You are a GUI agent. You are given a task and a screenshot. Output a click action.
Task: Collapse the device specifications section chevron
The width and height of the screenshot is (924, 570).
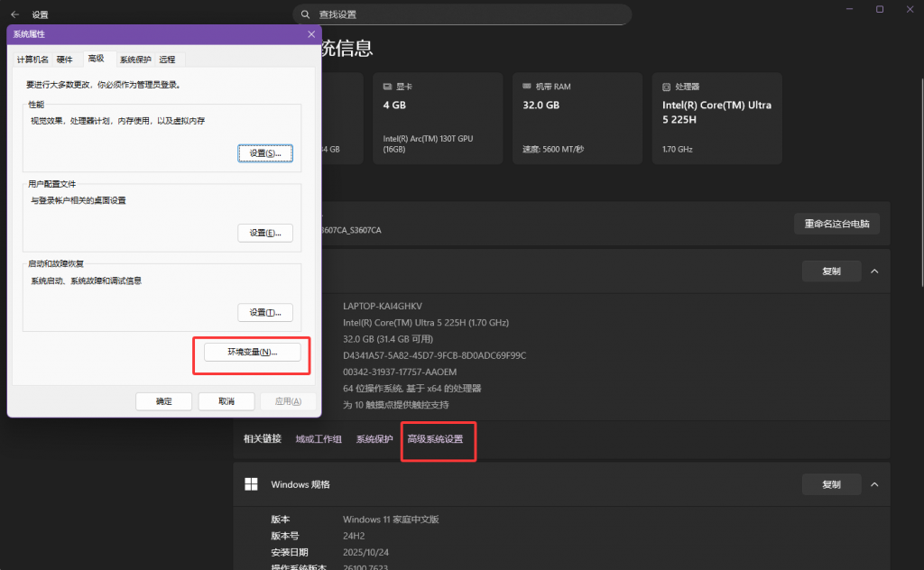[x=873, y=271]
